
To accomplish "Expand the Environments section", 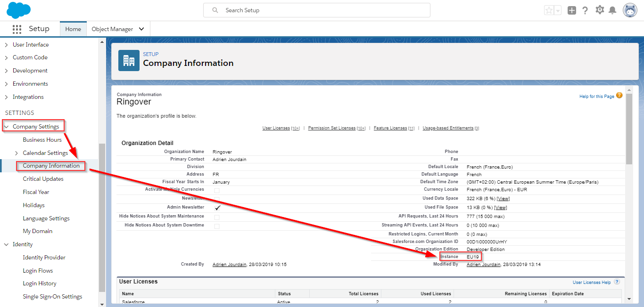I will pos(6,84).
